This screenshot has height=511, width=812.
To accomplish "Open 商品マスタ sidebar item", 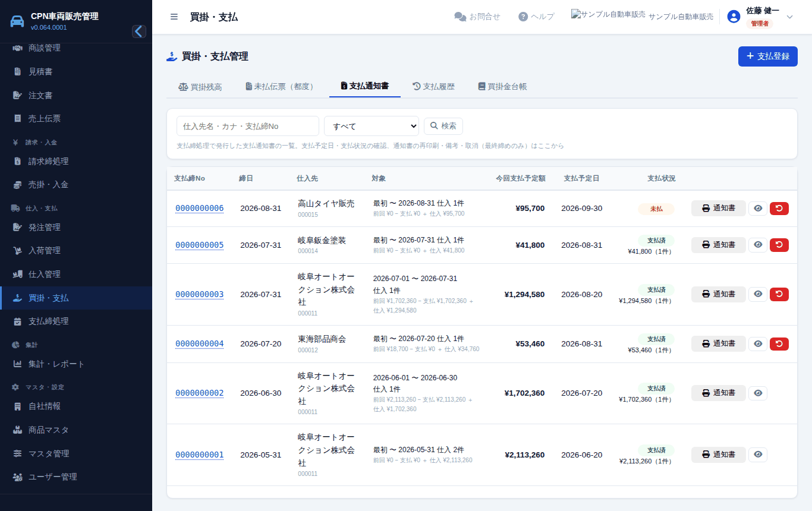I will (76, 430).
